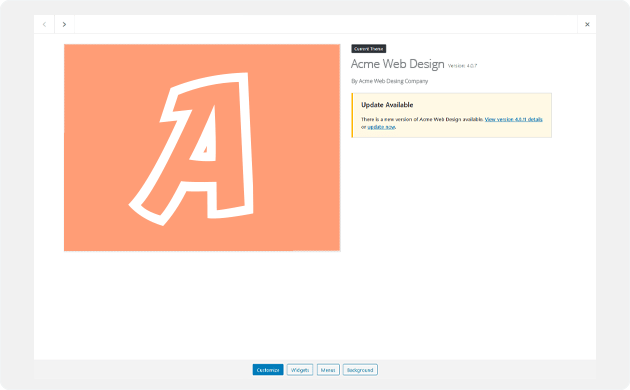Click the empty header bar beside arrows

[x=326, y=25]
